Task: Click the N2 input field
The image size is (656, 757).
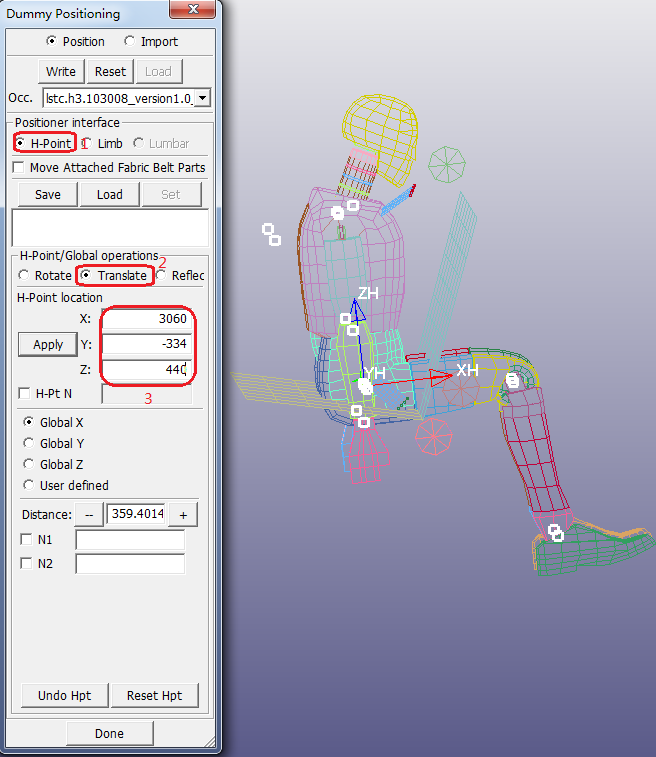Action: pyautogui.click(x=130, y=564)
